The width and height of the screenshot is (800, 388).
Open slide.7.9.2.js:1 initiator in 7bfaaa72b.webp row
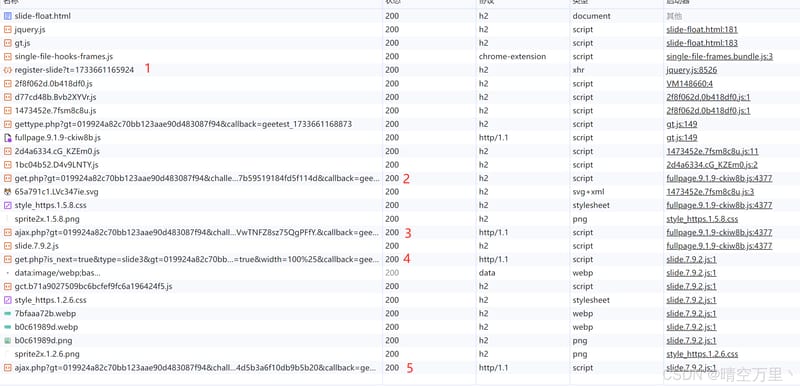click(691, 313)
